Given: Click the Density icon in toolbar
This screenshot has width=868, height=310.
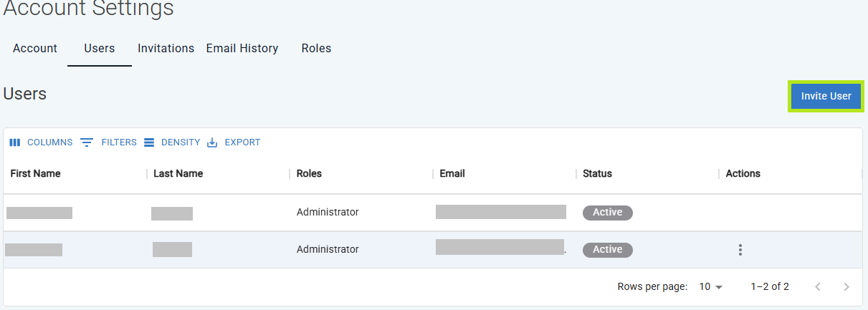Looking at the screenshot, I should pyautogui.click(x=149, y=142).
